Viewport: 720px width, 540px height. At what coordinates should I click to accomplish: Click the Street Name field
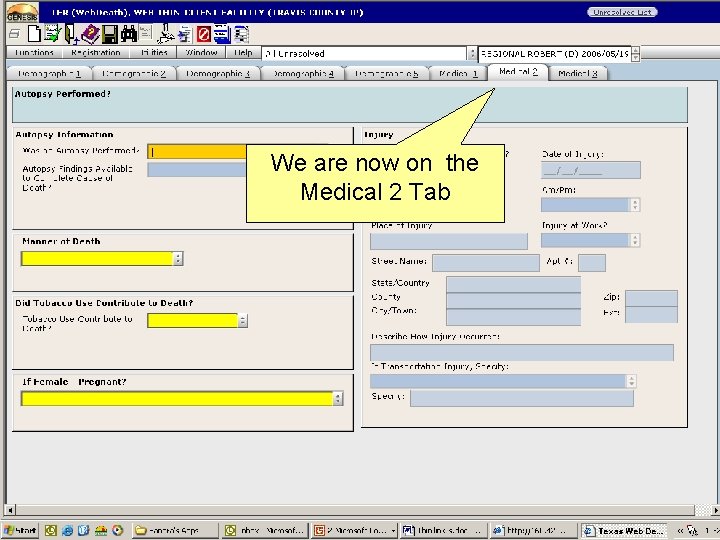pyautogui.click(x=486, y=263)
